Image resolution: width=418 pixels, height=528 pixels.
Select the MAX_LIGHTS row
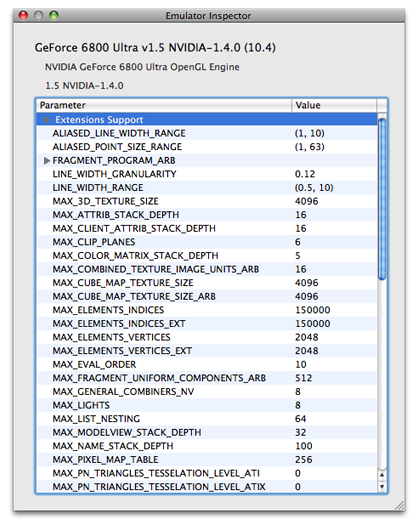[207, 405]
